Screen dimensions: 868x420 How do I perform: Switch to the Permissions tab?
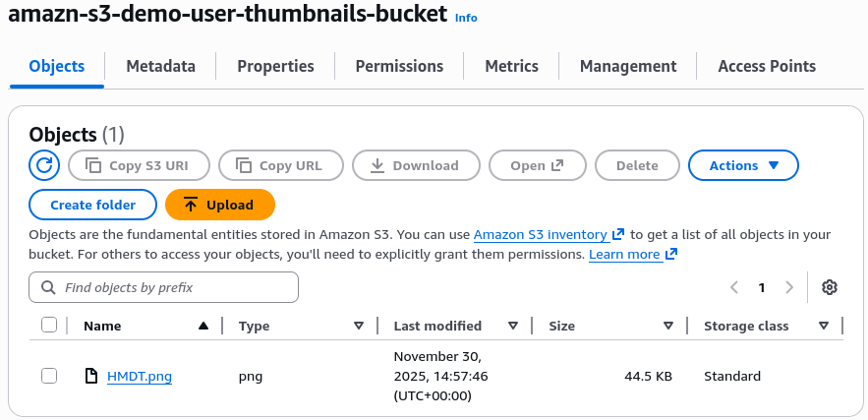(399, 66)
